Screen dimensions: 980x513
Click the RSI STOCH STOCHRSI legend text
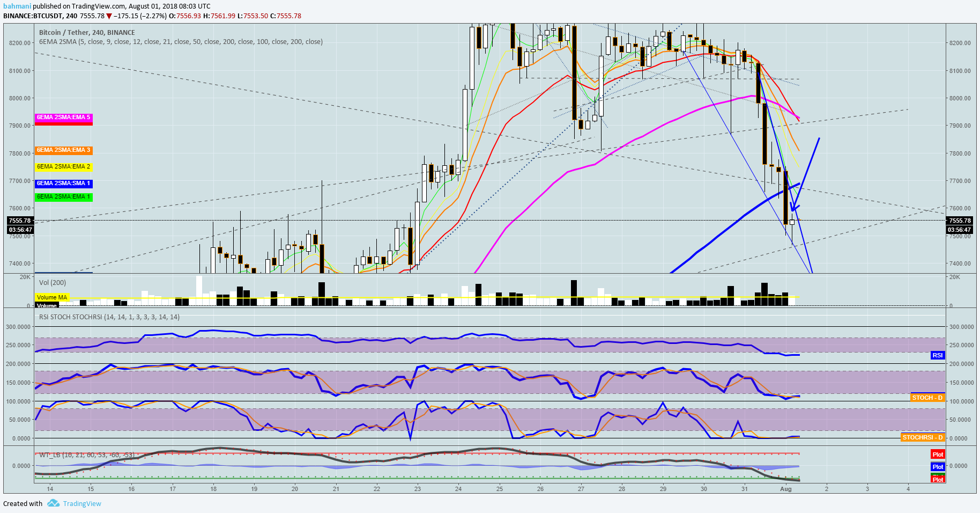(x=109, y=317)
